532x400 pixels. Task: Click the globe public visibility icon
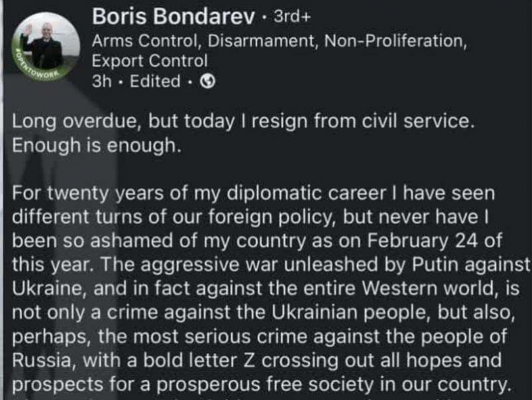pos(208,83)
